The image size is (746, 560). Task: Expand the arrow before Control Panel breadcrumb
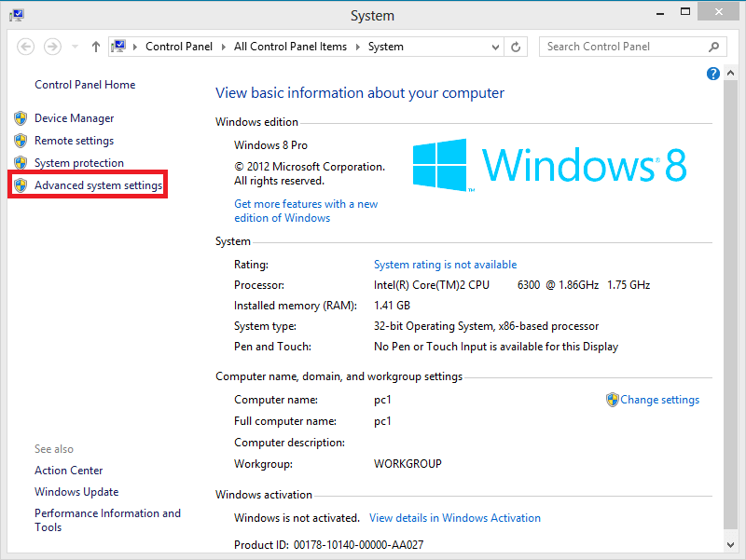(x=135, y=47)
